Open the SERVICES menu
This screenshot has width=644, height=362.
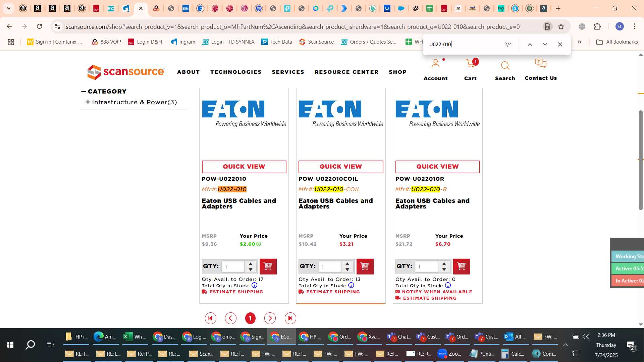tap(288, 72)
